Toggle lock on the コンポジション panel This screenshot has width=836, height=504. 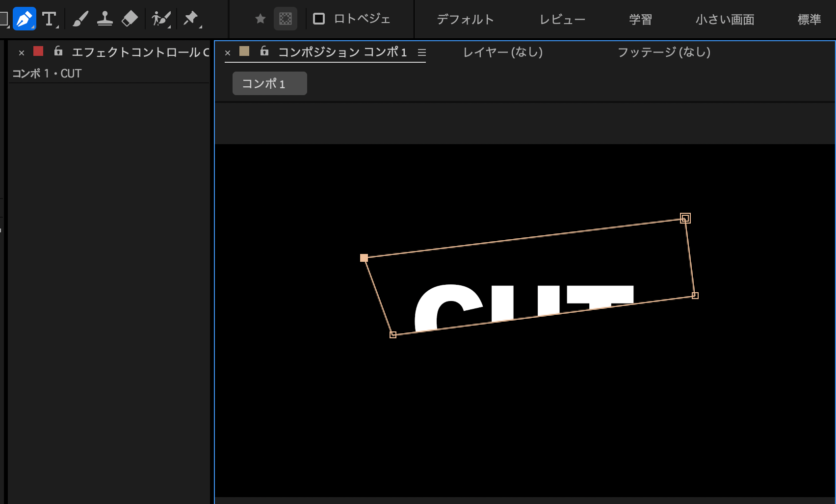[264, 51]
